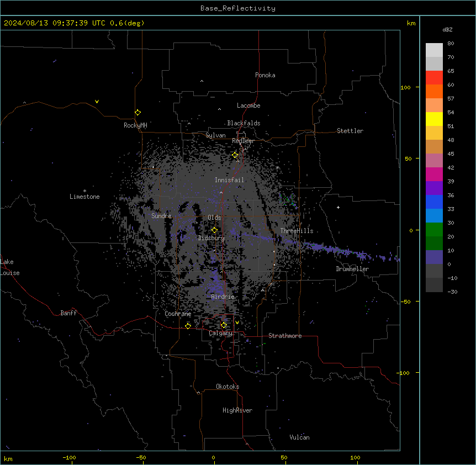Image resolution: width=476 pixels, height=465 pixels.
Task: Click the Ponoka city label
Action: tap(265, 75)
